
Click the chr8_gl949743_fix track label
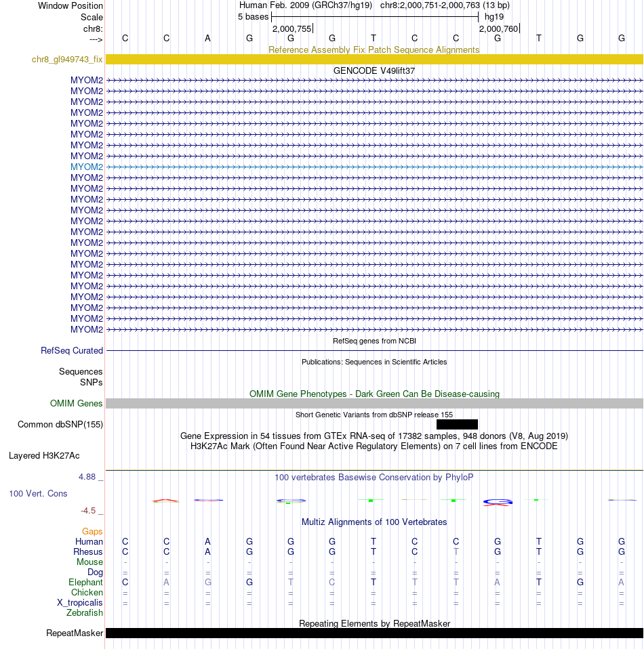pyautogui.click(x=67, y=60)
